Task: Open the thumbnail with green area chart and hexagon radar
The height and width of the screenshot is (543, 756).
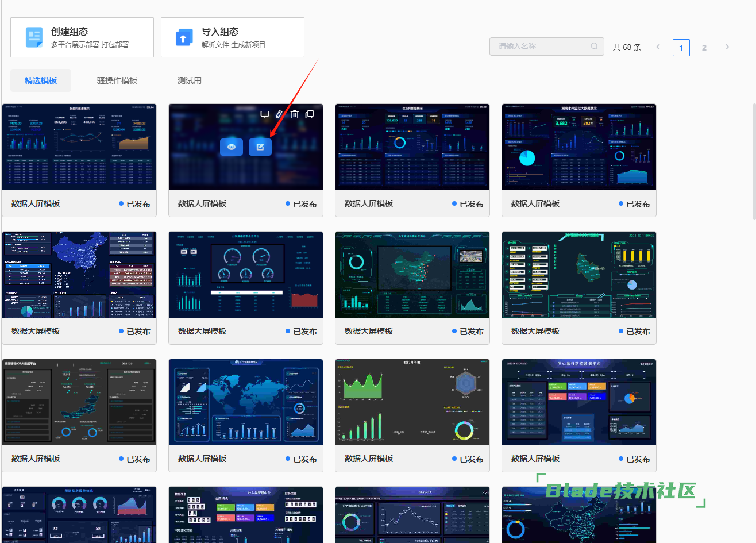Action: point(412,402)
